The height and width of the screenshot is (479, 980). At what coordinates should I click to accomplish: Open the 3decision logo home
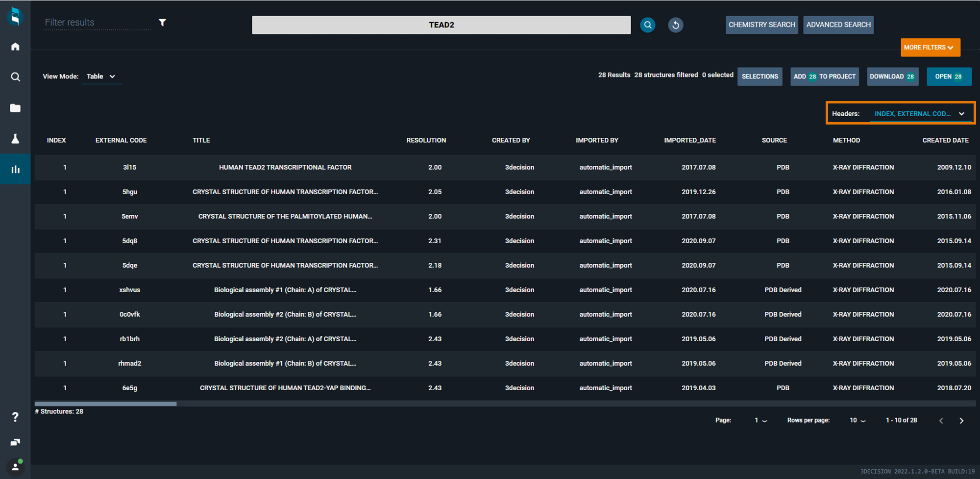coord(15,16)
